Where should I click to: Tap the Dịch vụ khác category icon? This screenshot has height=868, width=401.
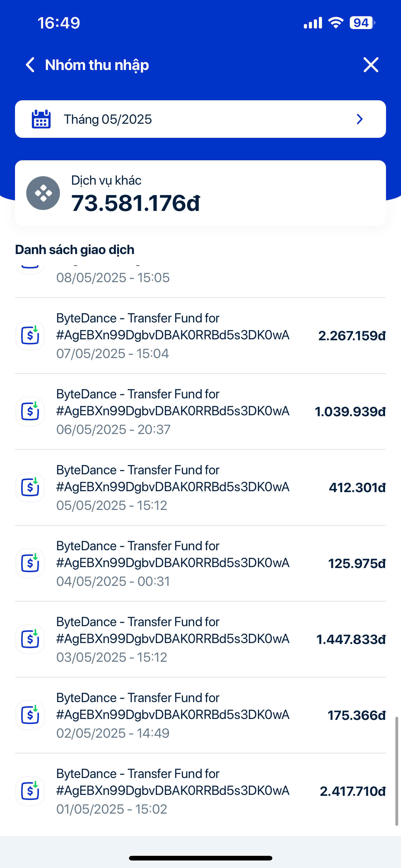point(43,193)
